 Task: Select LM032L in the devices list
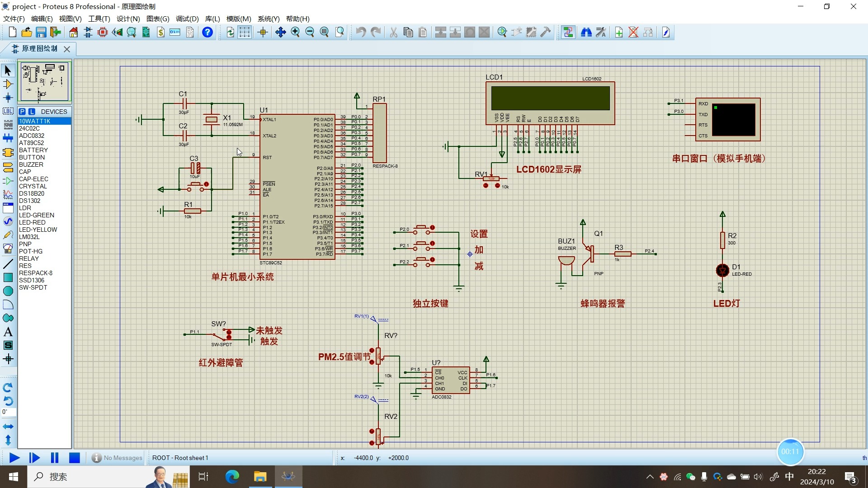tap(44, 237)
